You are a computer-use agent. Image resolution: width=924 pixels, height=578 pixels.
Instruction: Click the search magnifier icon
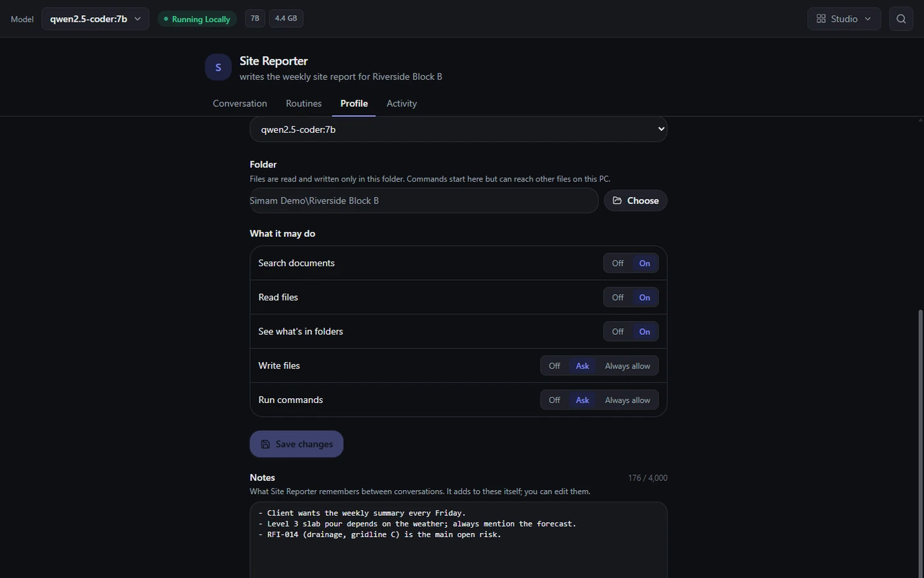pos(901,18)
